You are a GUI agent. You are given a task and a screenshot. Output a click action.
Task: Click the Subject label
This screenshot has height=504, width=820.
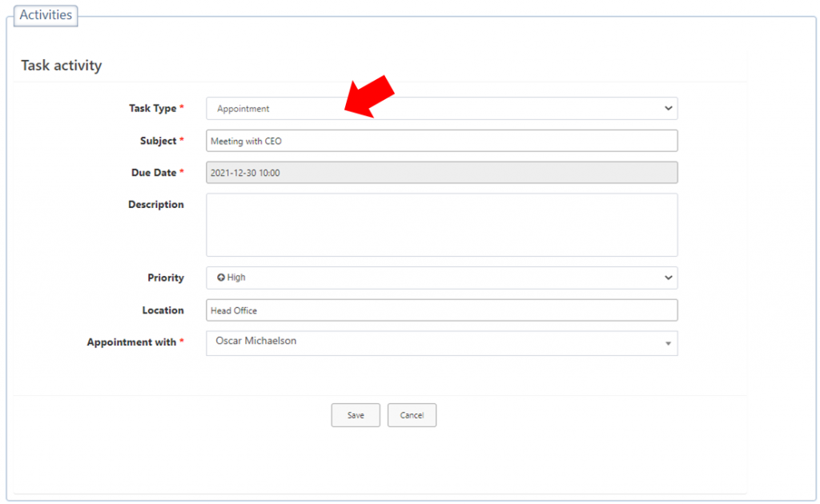pyautogui.click(x=159, y=141)
